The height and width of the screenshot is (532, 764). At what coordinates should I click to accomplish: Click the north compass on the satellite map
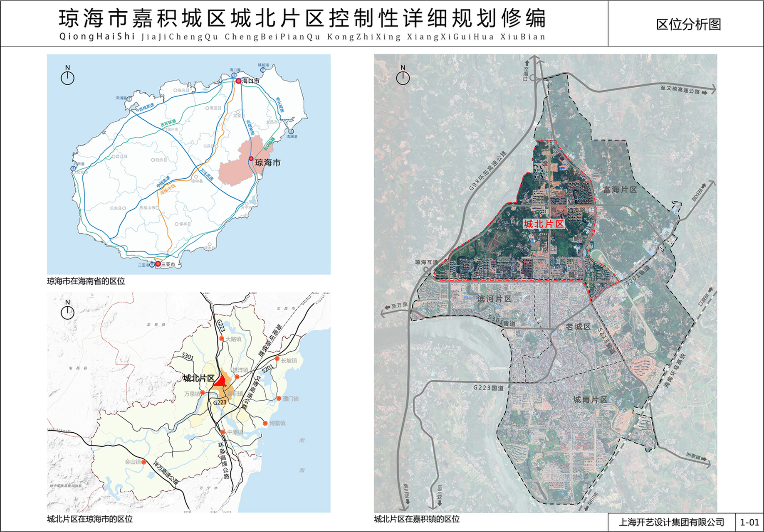(403, 75)
